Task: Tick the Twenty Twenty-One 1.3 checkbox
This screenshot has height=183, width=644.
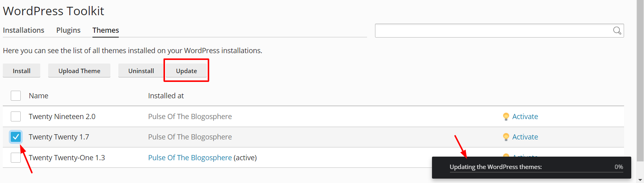Action: click(x=16, y=157)
